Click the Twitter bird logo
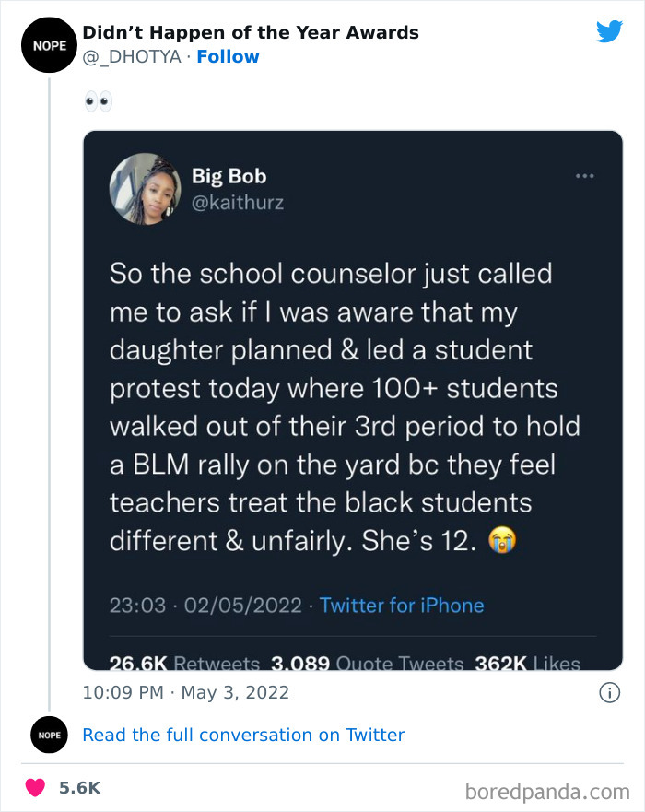Image resolution: width=645 pixels, height=812 pixels. tap(609, 31)
